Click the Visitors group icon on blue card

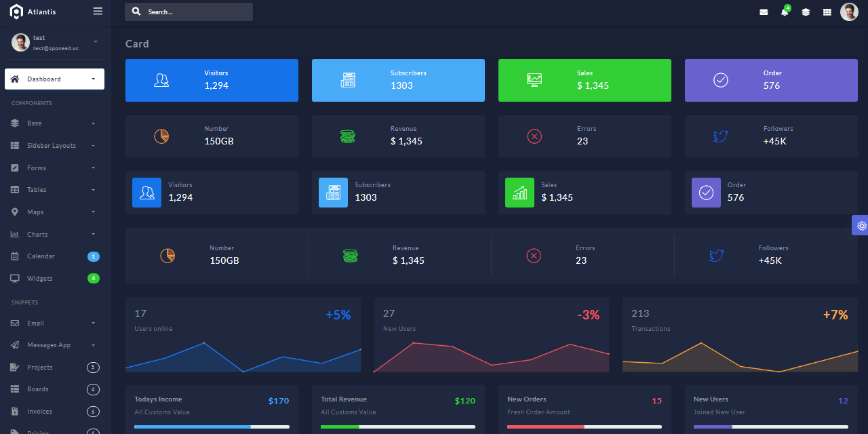[x=161, y=80]
